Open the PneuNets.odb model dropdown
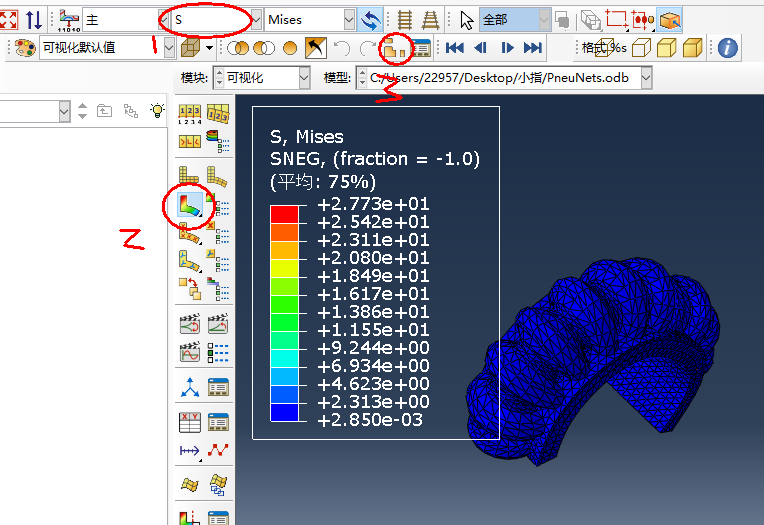The width and height of the screenshot is (764, 525). [x=646, y=78]
